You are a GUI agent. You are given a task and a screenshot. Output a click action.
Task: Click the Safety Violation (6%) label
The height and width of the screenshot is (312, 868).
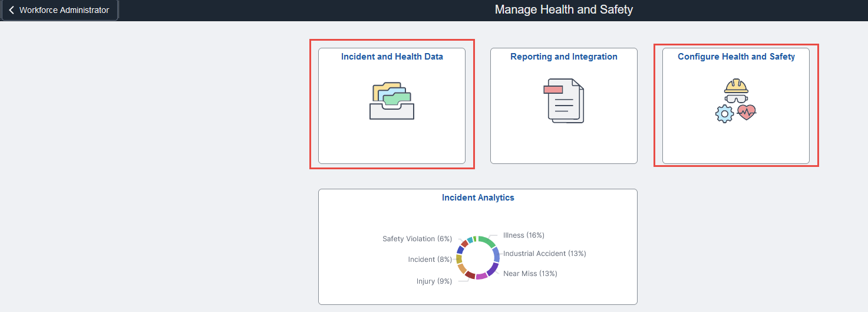[417, 239]
